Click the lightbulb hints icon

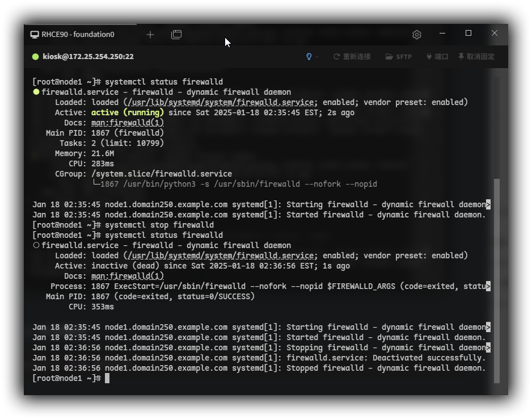click(309, 57)
